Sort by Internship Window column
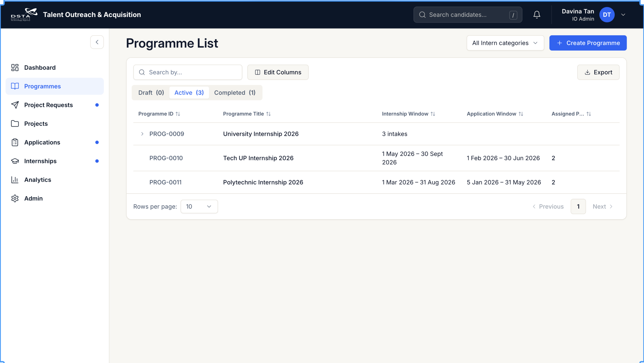644x363 pixels. (433, 114)
